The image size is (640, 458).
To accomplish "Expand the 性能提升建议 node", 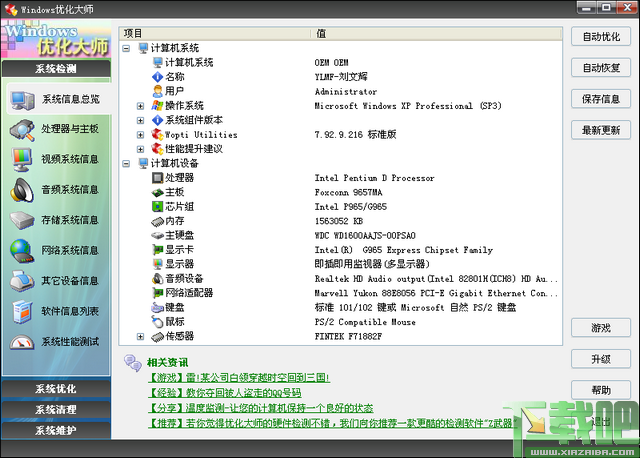I will (140, 149).
